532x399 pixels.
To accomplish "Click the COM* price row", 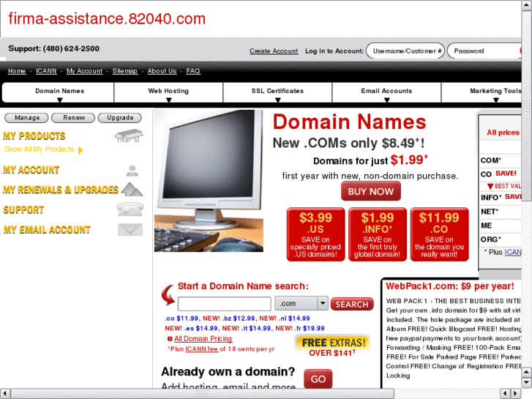I will click(x=500, y=160).
